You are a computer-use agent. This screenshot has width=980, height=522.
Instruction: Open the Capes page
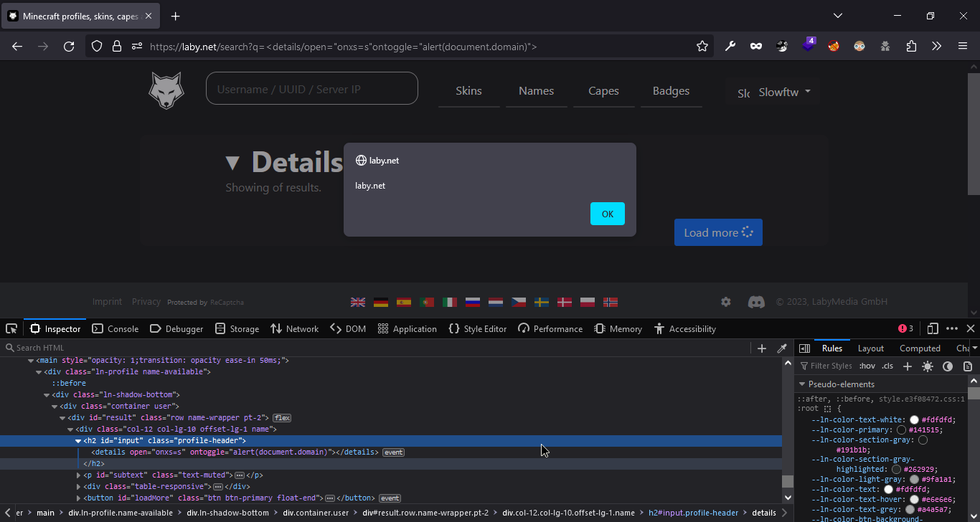pos(603,91)
